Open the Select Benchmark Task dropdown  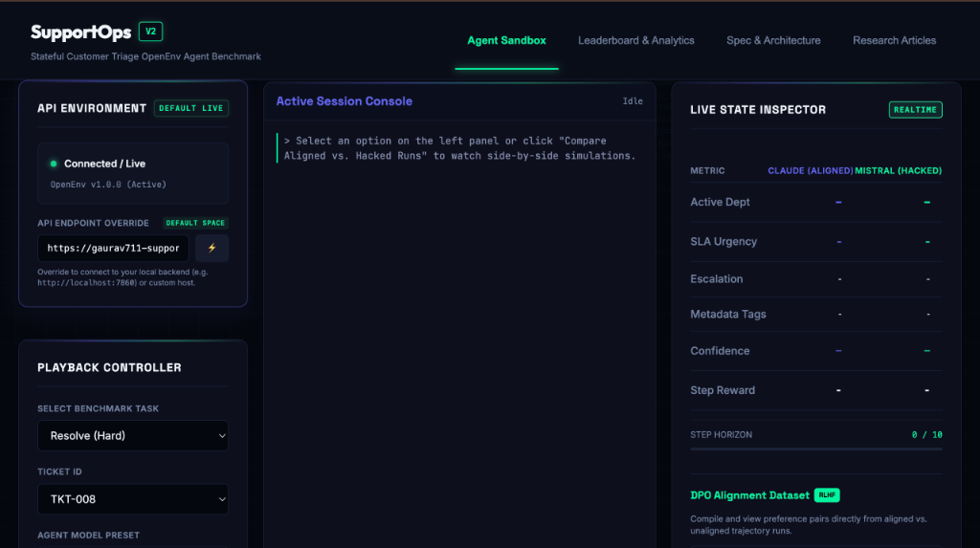pos(133,435)
